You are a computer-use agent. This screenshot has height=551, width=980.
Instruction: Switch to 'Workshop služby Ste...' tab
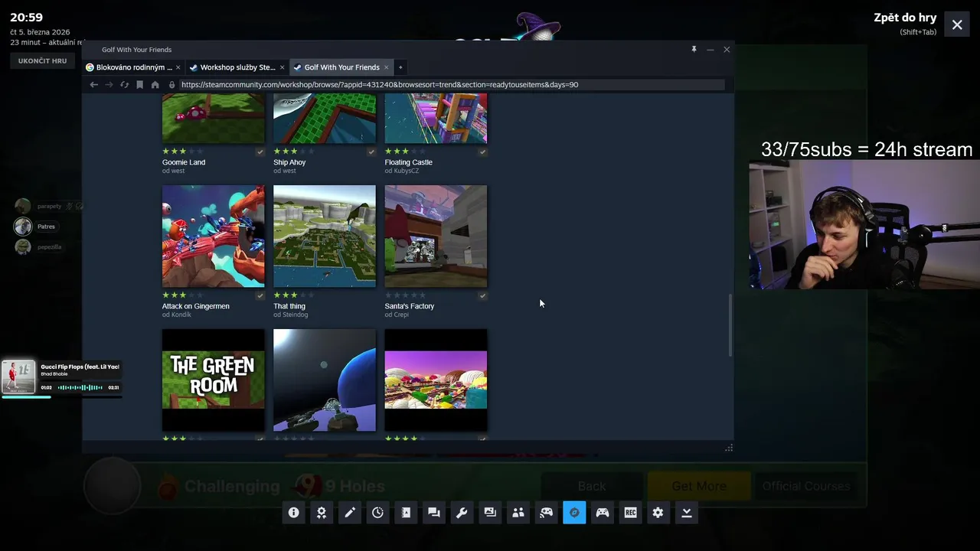[x=237, y=67]
